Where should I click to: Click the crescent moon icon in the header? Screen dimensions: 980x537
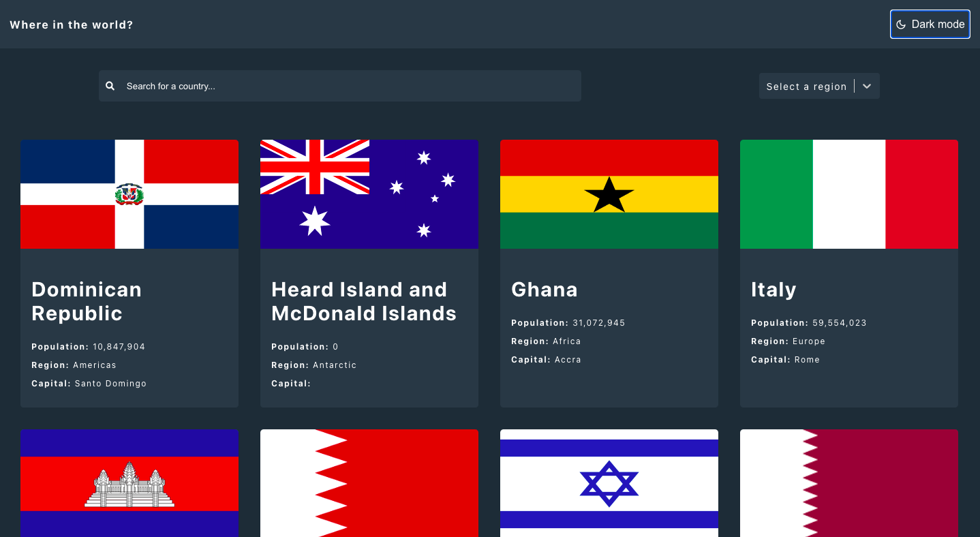tap(902, 24)
